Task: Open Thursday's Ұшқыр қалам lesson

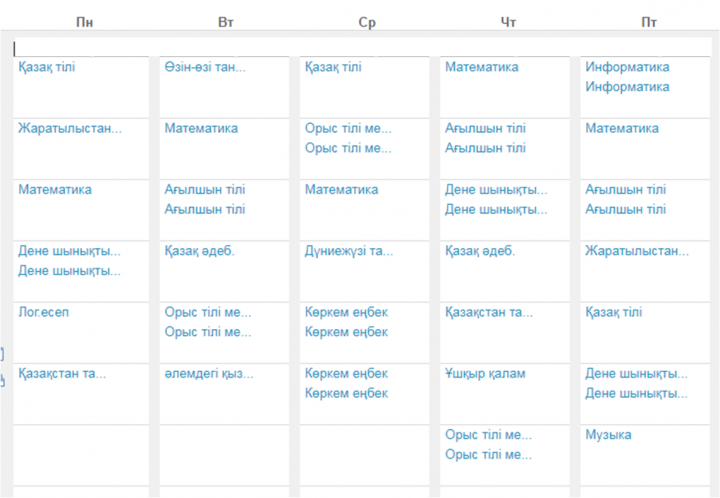Action: (485, 374)
